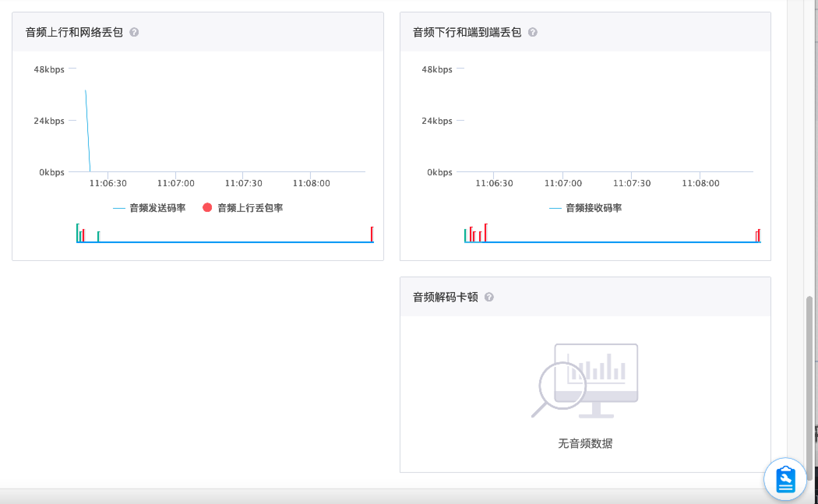
Task: Click the no-data monitor illustration
Action: [585, 381]
